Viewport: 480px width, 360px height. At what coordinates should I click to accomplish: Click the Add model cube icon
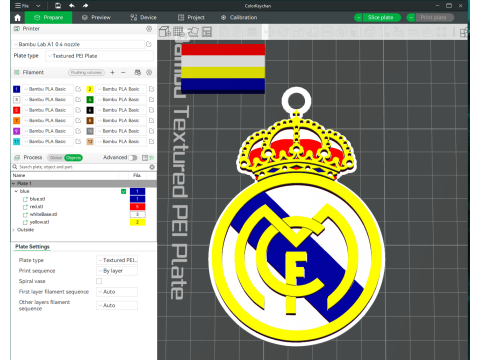coord(164,32)
